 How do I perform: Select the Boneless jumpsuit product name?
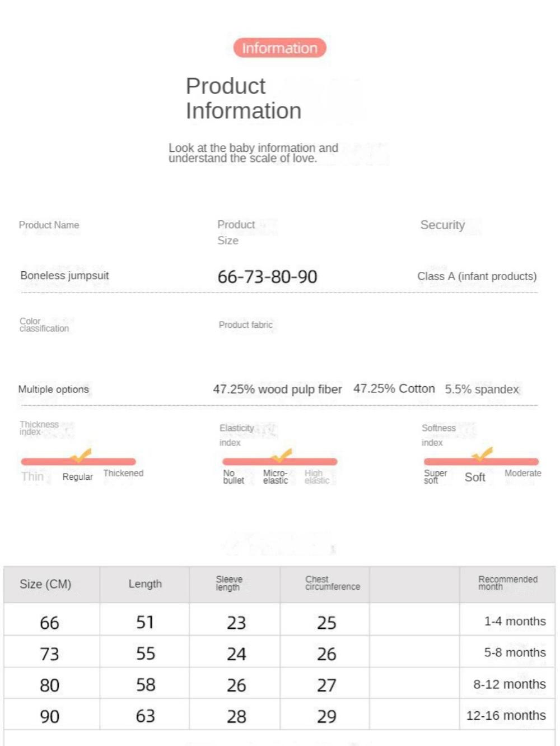point(64,275)
